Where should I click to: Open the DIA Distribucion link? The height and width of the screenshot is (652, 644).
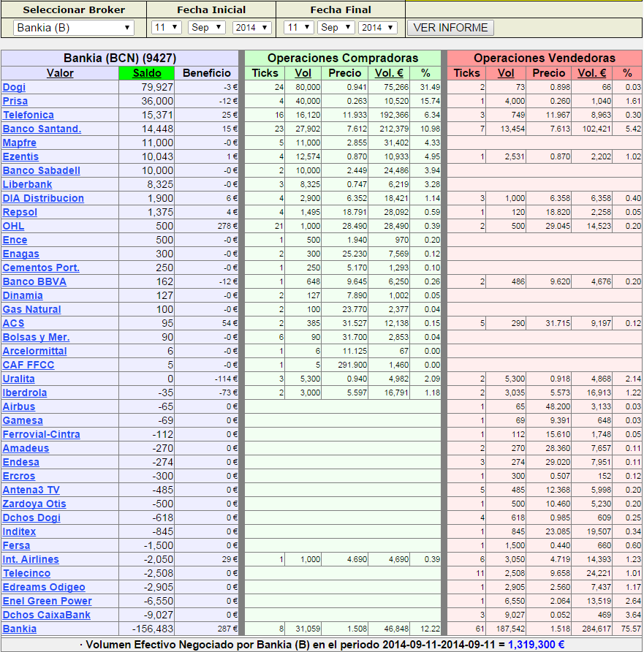(x=43, y=198)
